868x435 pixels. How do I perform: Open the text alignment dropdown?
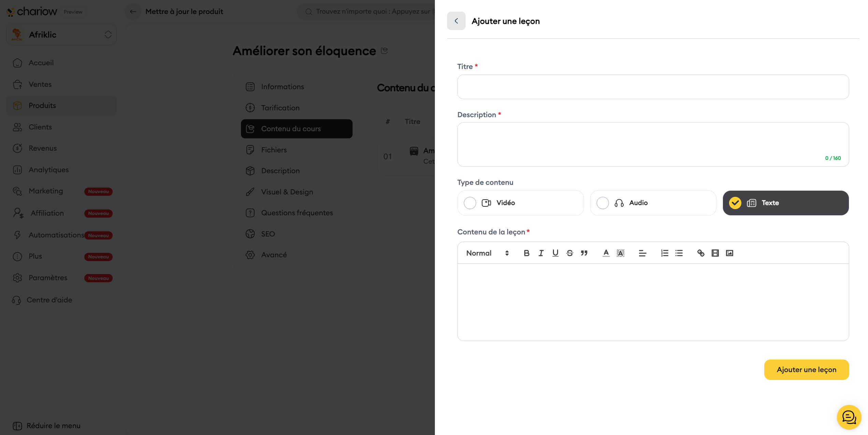pos(642,253)
